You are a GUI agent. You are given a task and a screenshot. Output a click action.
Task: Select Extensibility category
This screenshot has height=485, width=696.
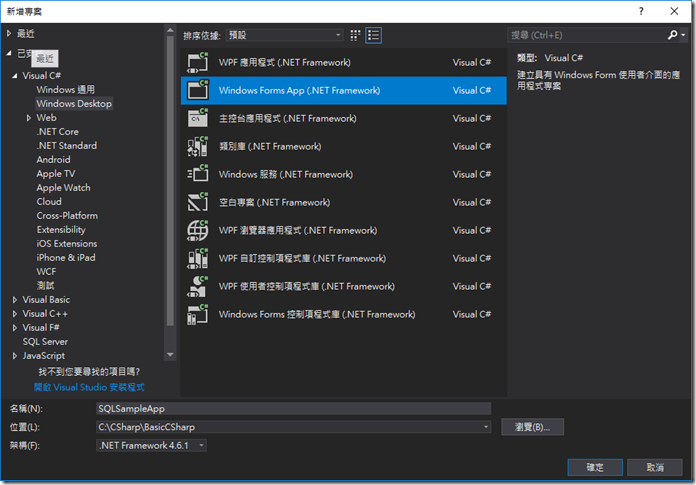[x=61, y=229]
